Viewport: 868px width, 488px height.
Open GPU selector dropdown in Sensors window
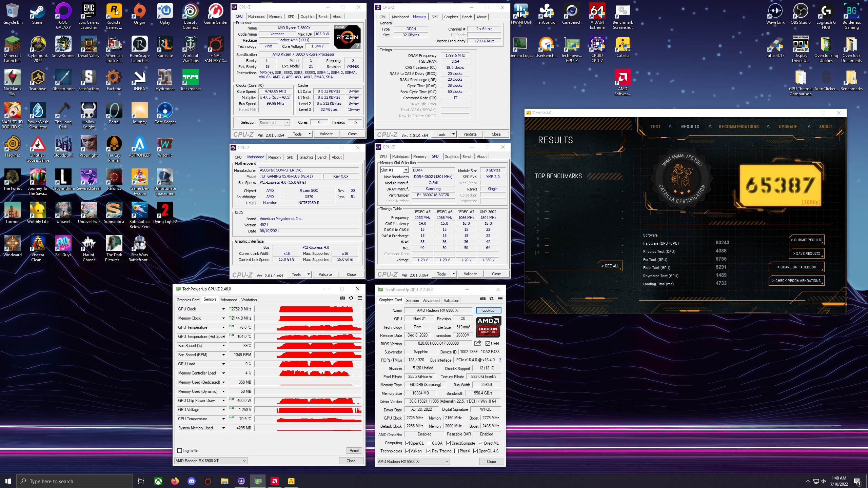(211, 461)
